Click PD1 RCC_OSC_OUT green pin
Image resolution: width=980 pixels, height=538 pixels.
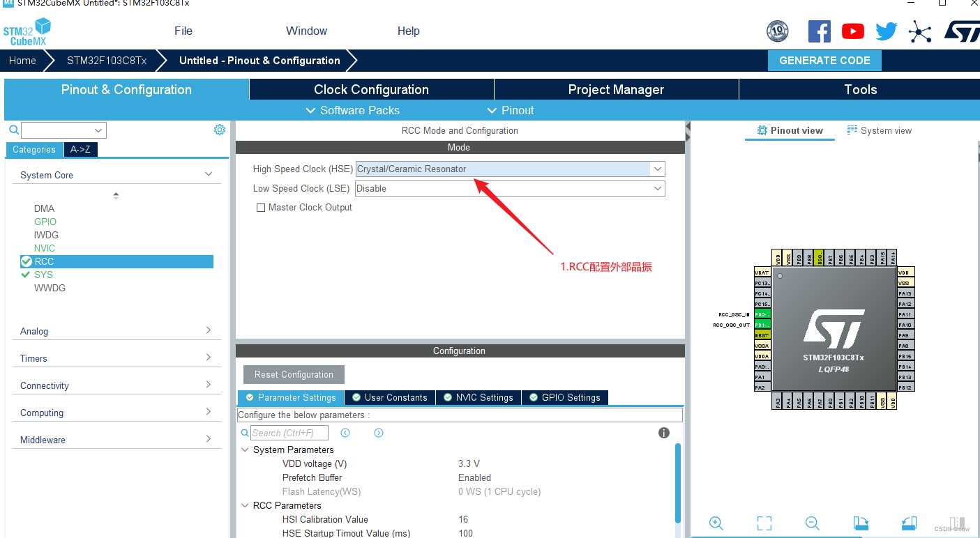[x=762, y=325]
